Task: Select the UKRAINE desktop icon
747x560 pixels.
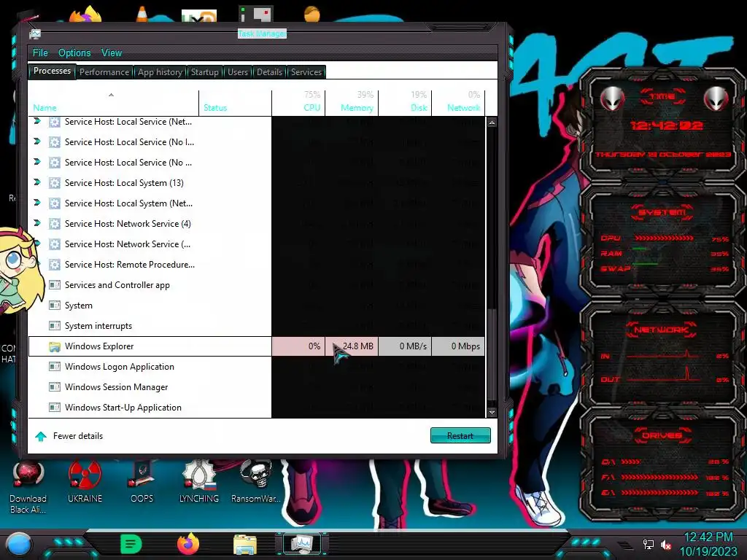Action: tap(85, 481)
